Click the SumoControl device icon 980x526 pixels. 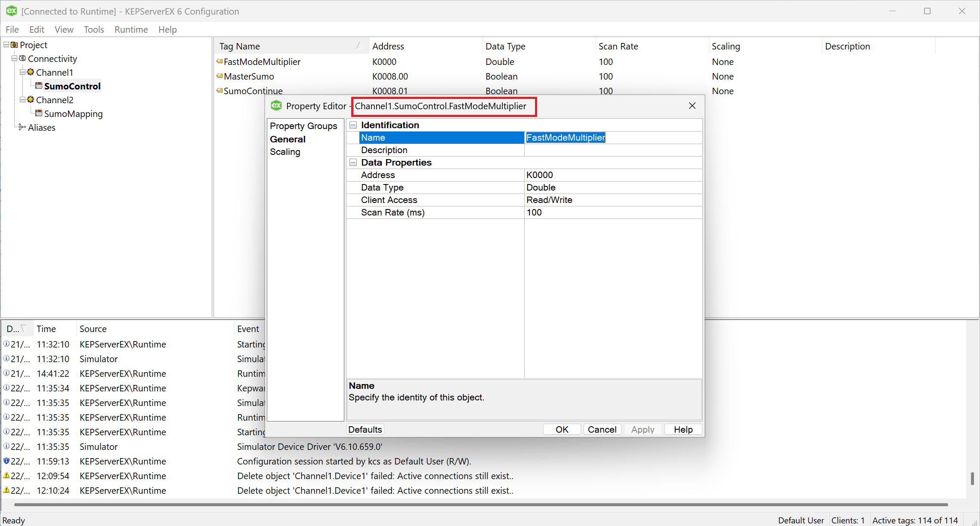pyautogui.click(x=39, y=86)
